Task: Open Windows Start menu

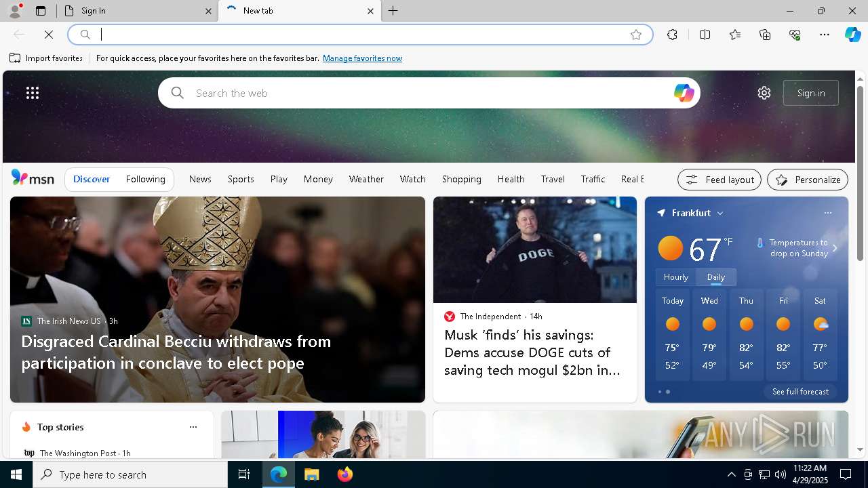Action: 16,474
